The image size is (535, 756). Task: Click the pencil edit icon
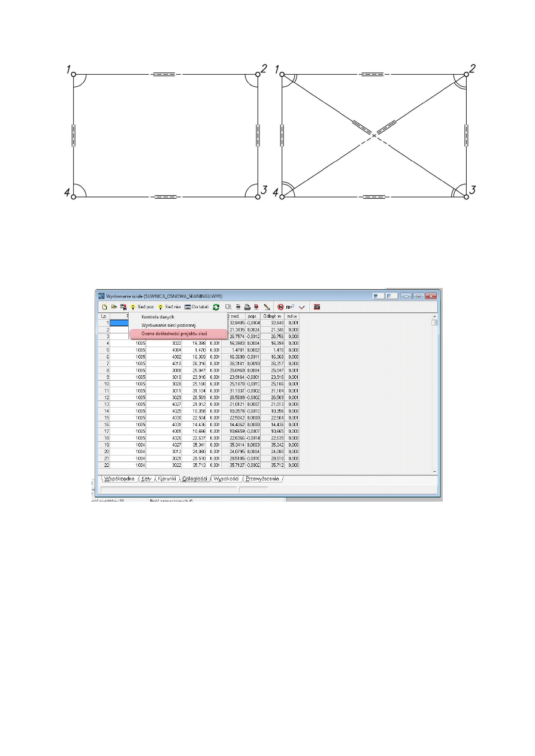point(267,306)
